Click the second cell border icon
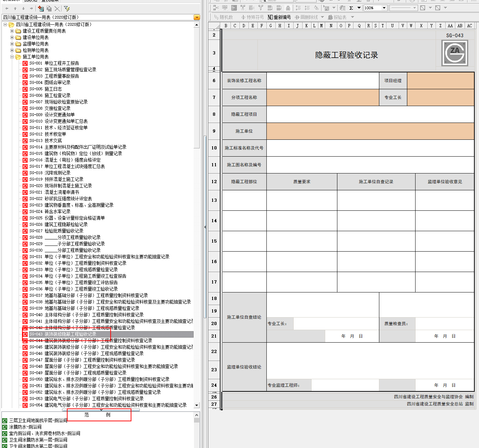 pyautogui.click(x=438, y=8)
